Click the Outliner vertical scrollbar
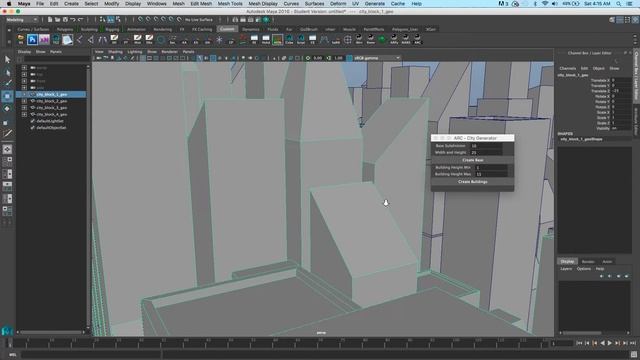Viewport: 640px width, 360px height. click(x=88, y=196)
